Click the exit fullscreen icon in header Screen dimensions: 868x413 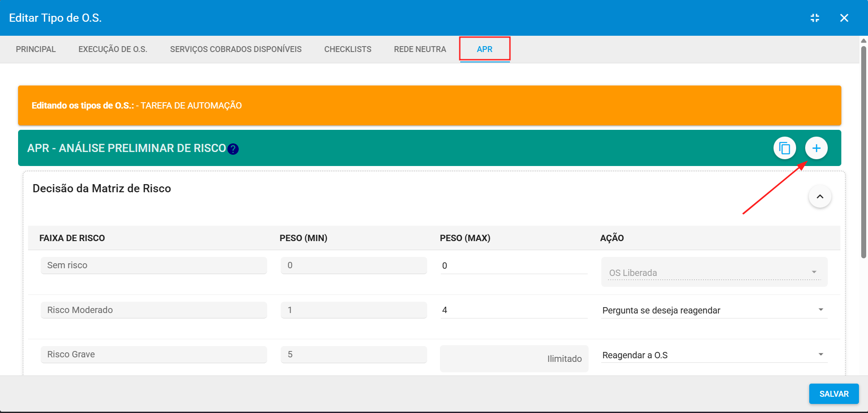click(x=815, y=18)
